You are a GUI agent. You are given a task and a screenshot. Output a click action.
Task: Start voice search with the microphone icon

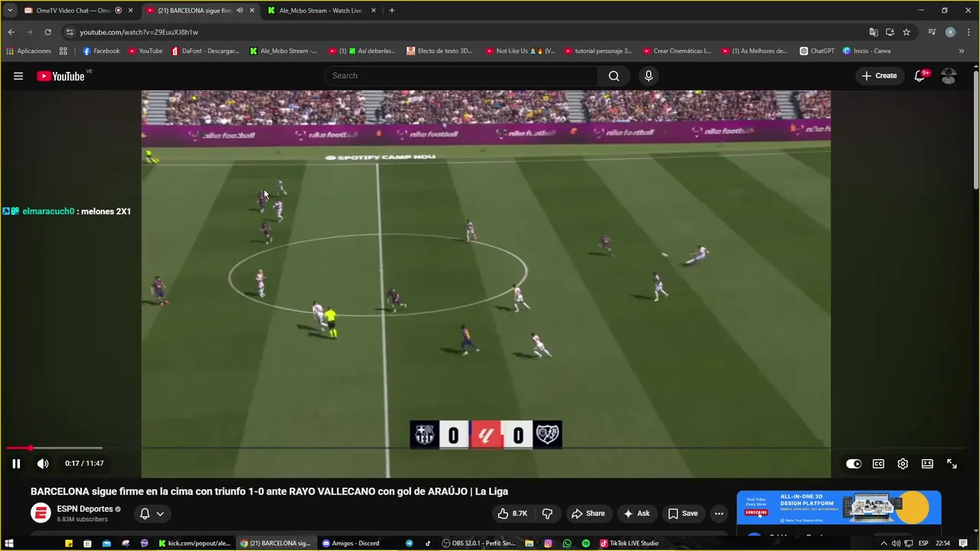(x=648, y=76)
